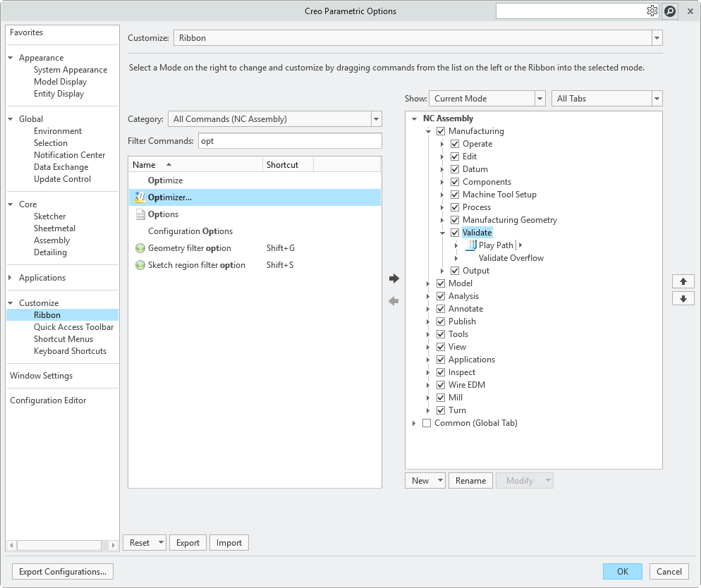Select Validate Overflow tree item
Screen dimensions: 701x588
(511, 258)
